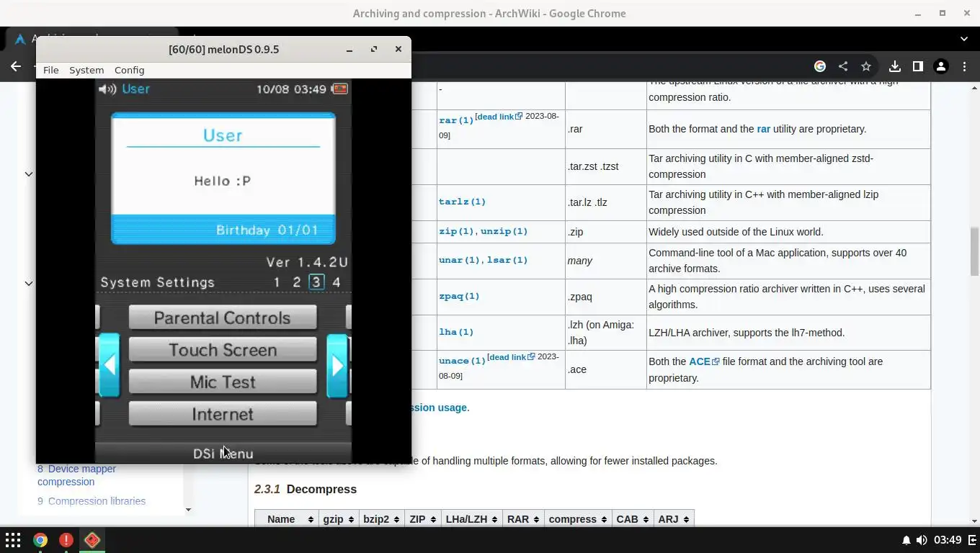
Task: Bookmark this page with star icon
Action: [x=866, y=66]
